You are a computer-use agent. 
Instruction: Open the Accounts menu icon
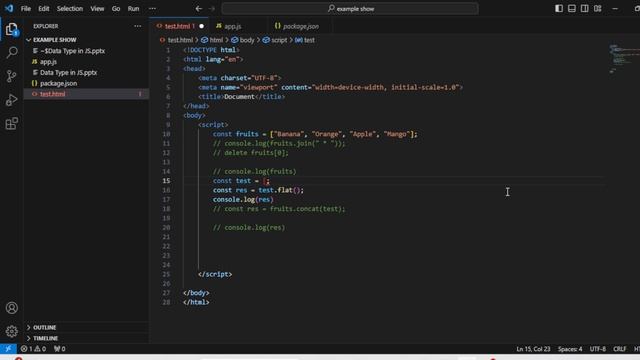click(12, 308)
